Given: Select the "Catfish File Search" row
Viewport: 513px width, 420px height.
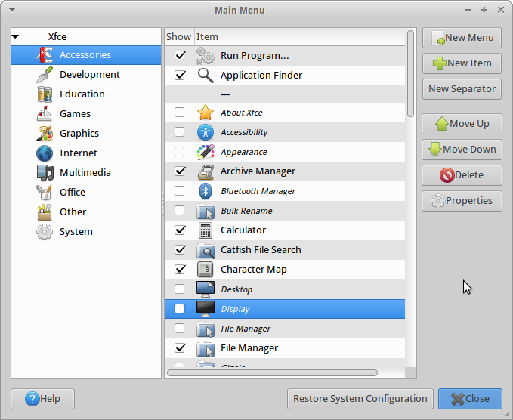Looking at the screenshot, I should [x=285, y=250].
